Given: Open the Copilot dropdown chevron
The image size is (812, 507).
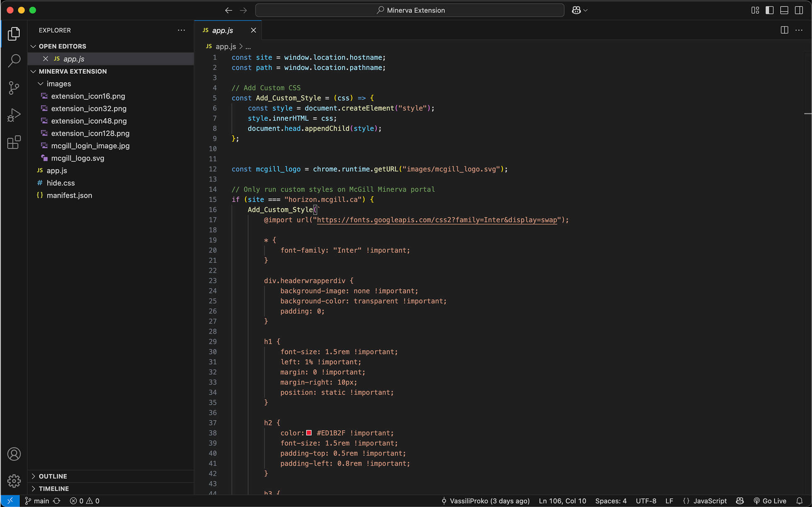Looking at the screenshot, I should [585, 10].
